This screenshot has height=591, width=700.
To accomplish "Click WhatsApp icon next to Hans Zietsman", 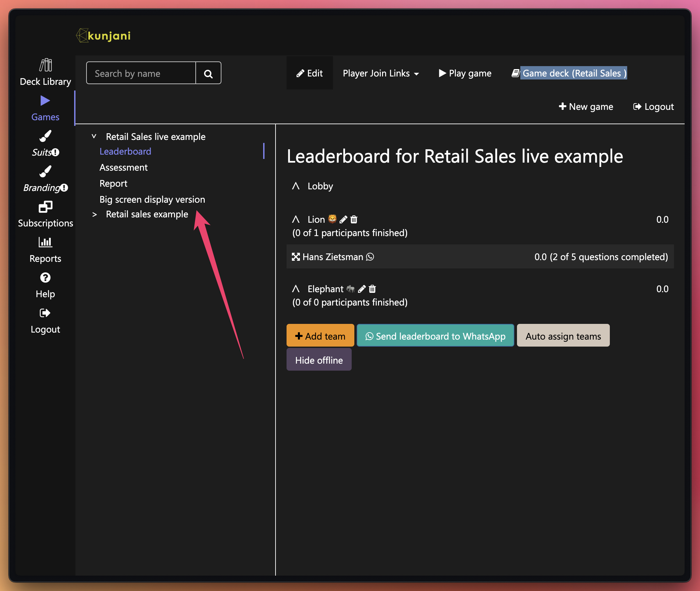I will tap(370, 257).
